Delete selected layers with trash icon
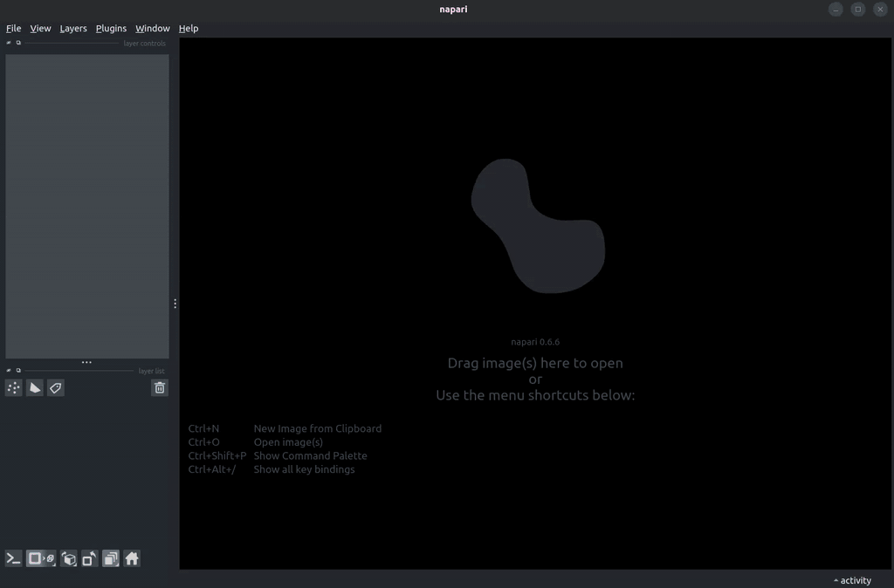The width and height of the screenshot is (894, 588). click(x=160, y=388)
